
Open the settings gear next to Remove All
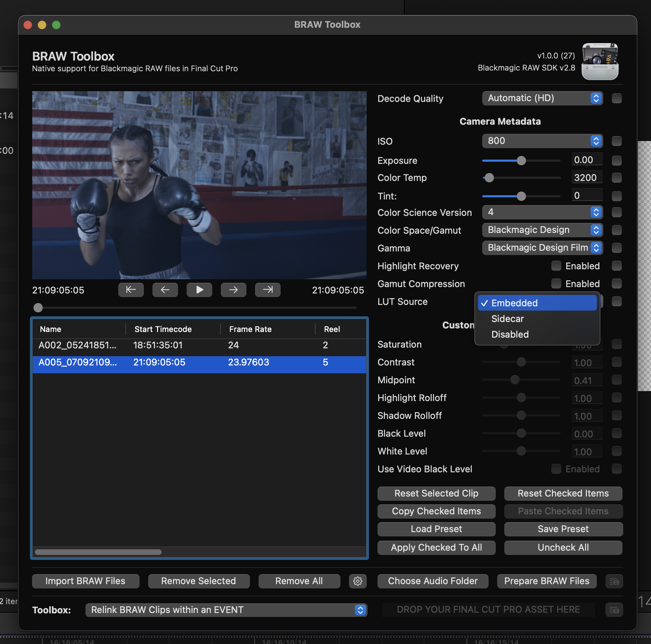[x=358, y=581]
